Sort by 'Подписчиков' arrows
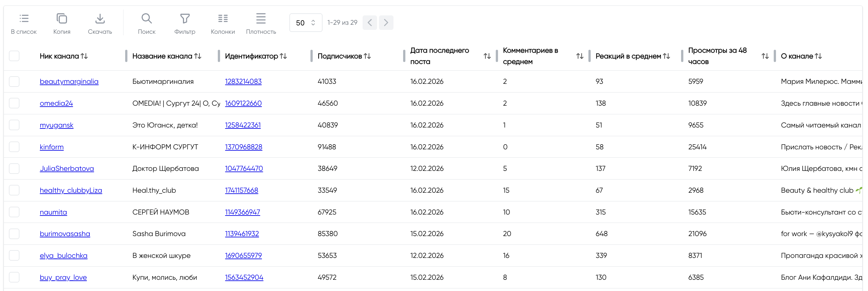This screenshot has width=868, height=291. [367, 56]
